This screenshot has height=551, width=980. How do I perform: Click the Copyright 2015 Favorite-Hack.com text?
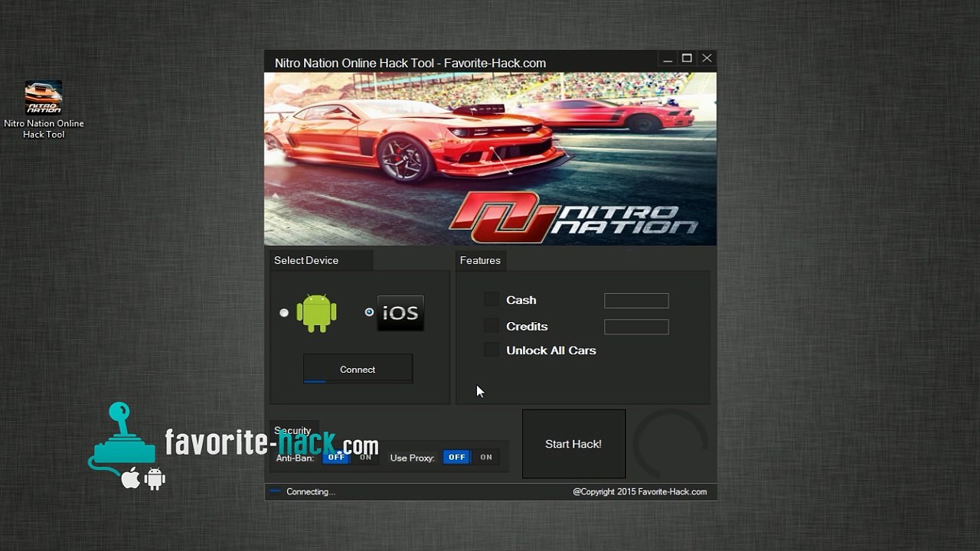(x=640, y=491)
